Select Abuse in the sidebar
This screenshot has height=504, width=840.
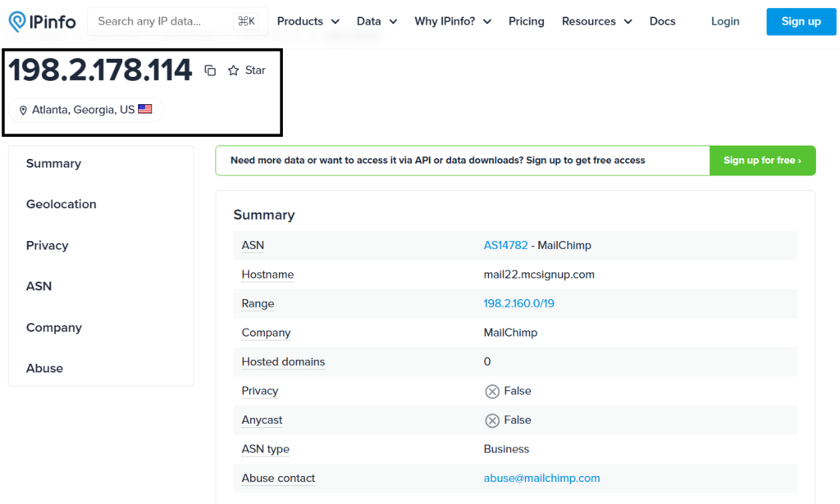(x=44, y=368)
